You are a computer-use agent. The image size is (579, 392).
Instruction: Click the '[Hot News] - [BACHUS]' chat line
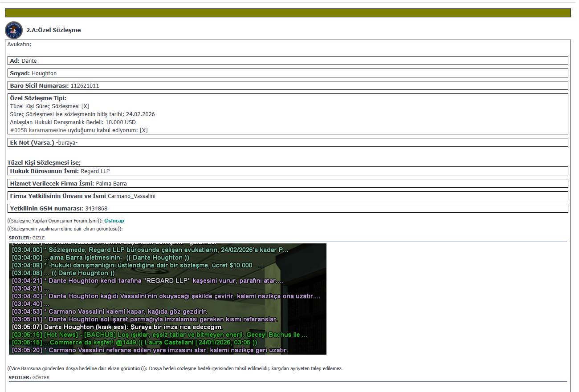[x=159, y=335]
